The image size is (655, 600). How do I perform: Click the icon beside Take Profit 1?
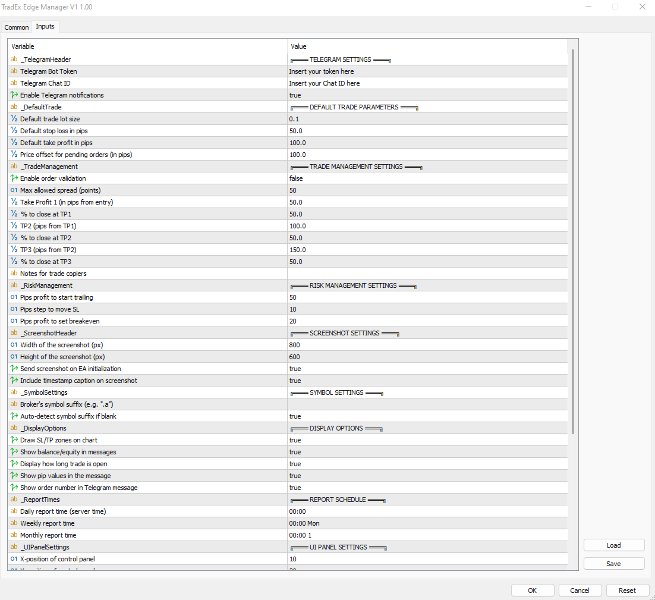(x=14, y=202)
